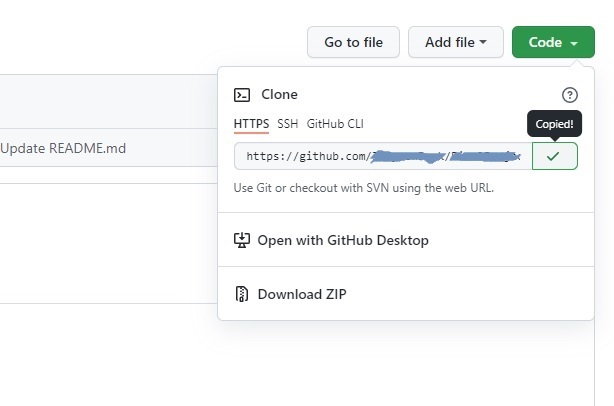614x406 pixels.
Task: Click the clone help question mark icon
Action: coord(569,95)
